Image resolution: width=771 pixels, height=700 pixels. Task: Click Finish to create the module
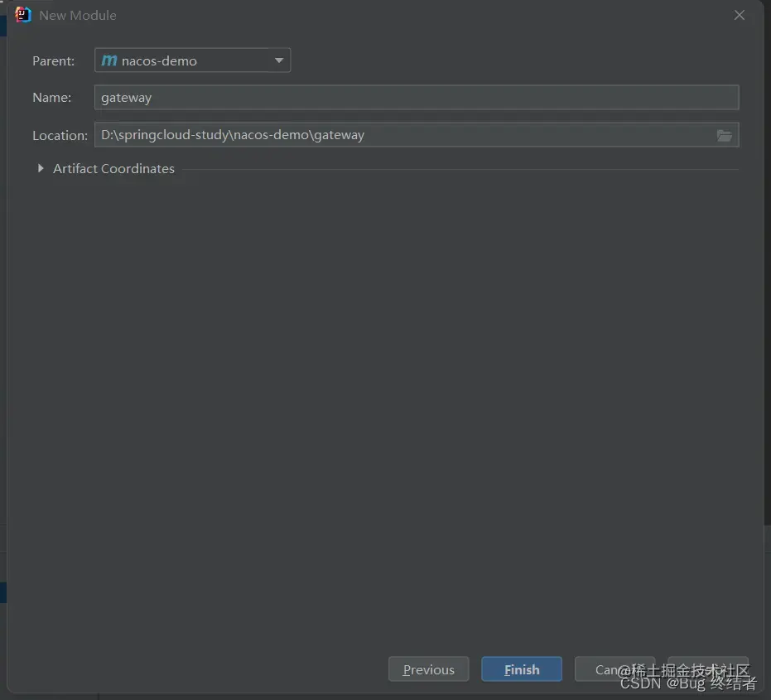(522, 669)
